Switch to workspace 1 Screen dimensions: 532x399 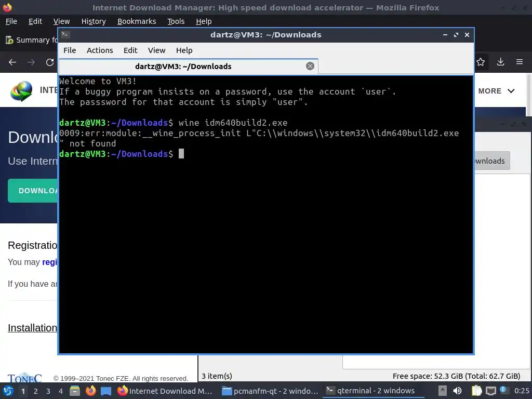tap(23, 391)
